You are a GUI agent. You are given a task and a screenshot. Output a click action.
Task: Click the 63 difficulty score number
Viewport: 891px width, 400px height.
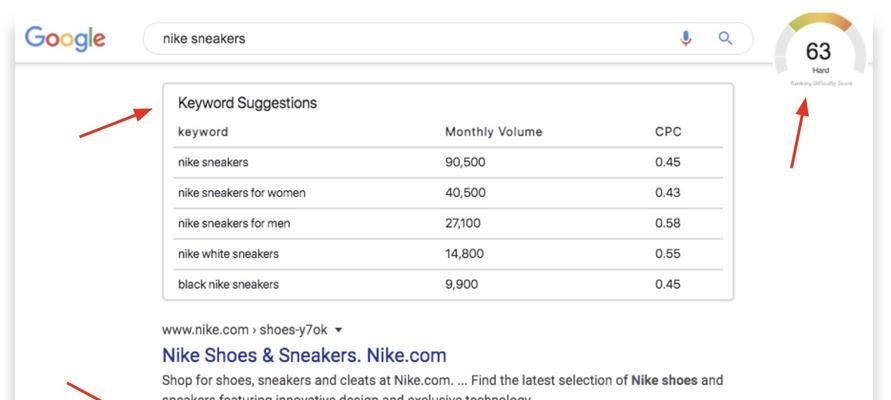click(818, 52)
